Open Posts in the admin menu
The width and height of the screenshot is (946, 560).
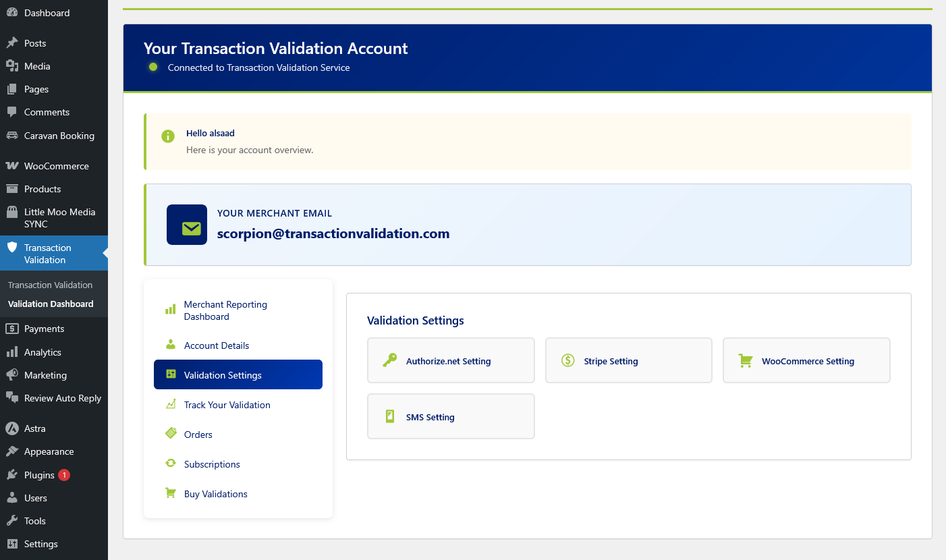pyautogui.click(x=54, y=43)
